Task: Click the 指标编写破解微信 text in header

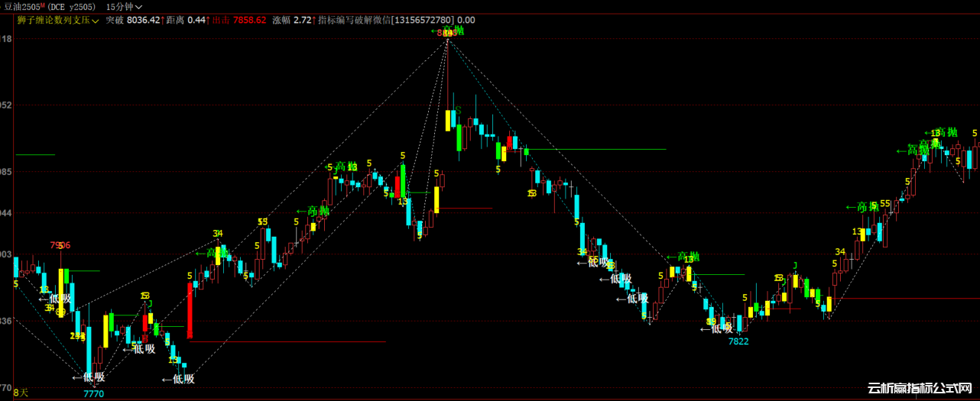Action: tap(353, 20)
